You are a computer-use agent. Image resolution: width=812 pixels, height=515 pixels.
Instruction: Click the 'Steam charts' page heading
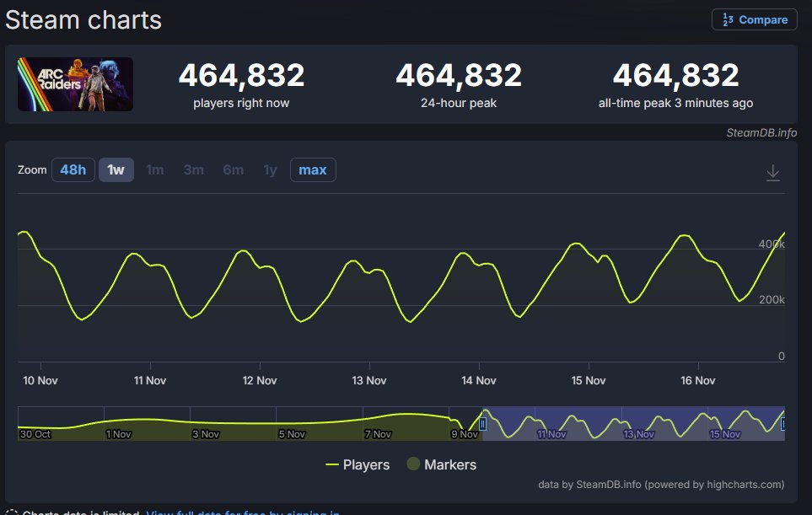(82, 19)
